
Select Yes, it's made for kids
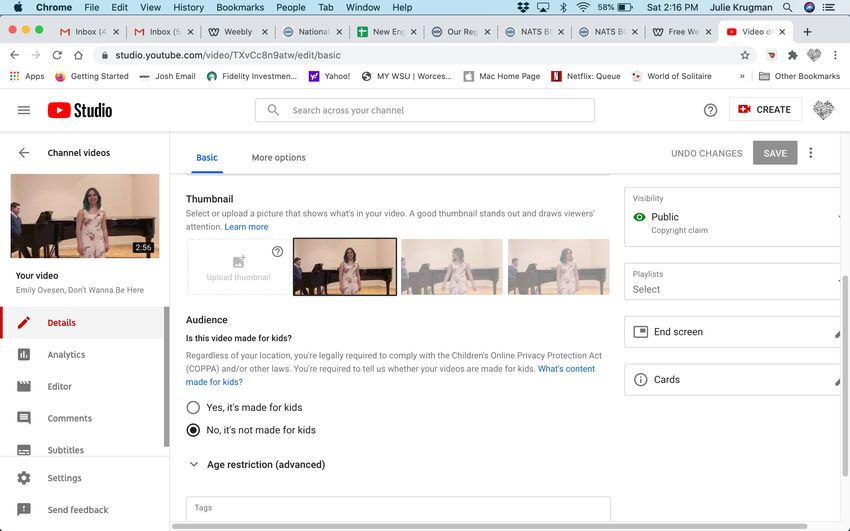(x=193, y=407)
